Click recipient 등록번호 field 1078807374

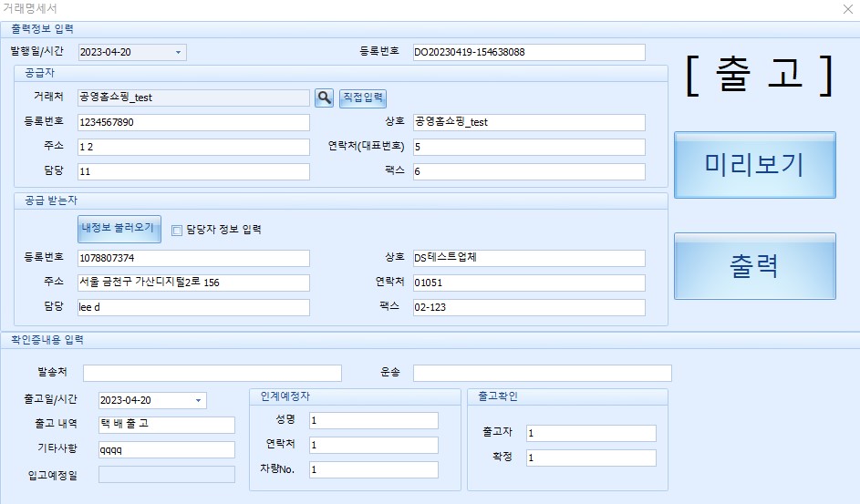tap(193, 259)
